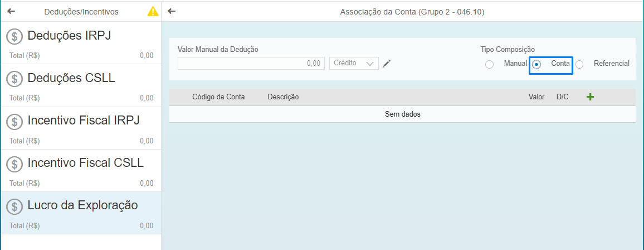The width and height of the screenshot is (644, 250).
Task: Click dollar icon beside Deduções IRPJ
Action: [14, 37]
